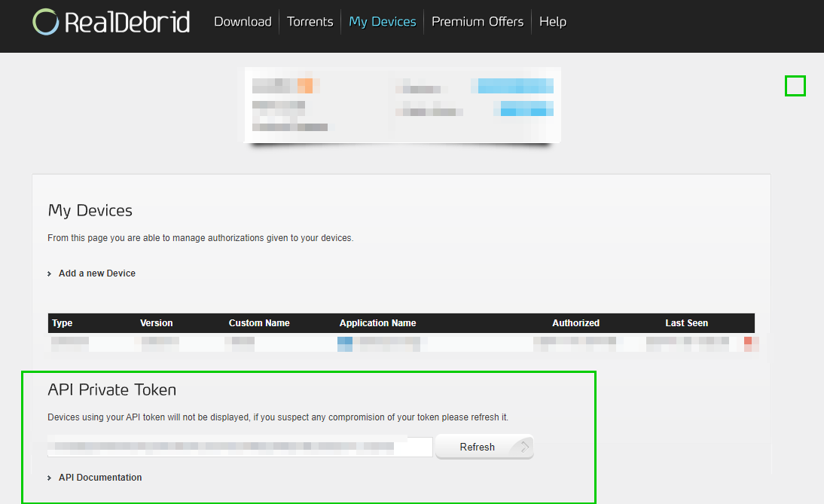Open the Download page
The image size is (824, 504).
pyautogui.click(x=243, y=22)
